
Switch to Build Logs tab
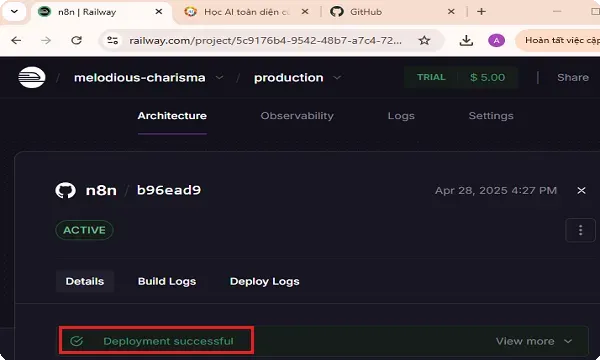(167, 281)
